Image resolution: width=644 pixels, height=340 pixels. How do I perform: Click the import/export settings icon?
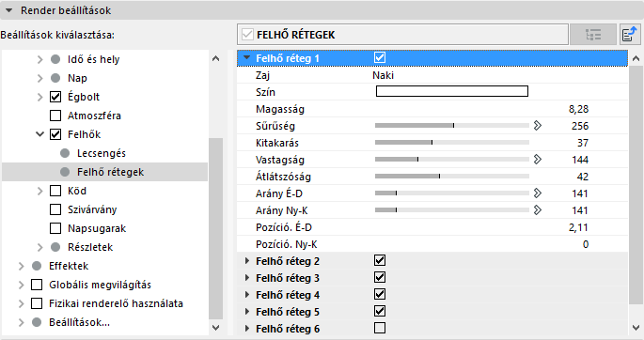click(x=630, y=35)
